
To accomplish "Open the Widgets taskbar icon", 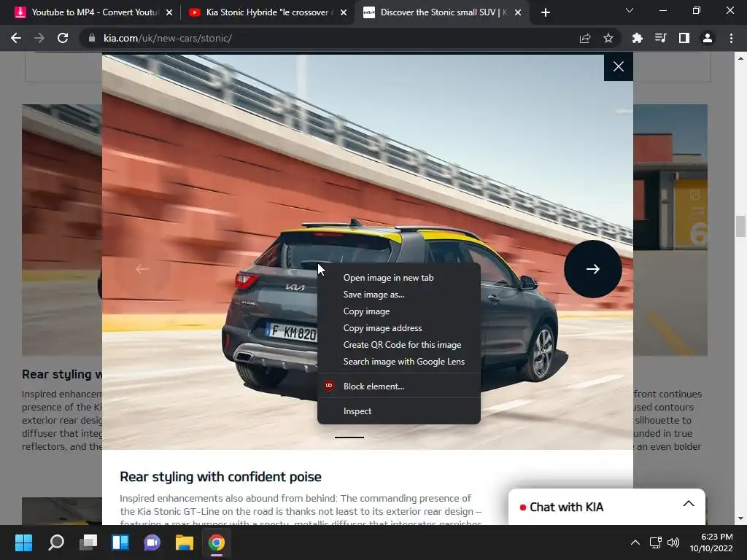I will 120,542.
